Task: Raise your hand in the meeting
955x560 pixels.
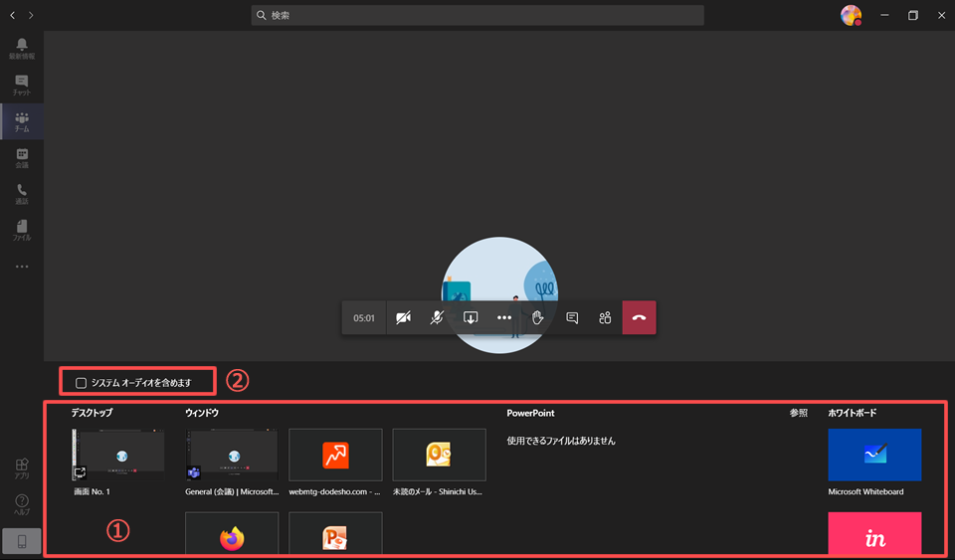Action: (538, 317)
